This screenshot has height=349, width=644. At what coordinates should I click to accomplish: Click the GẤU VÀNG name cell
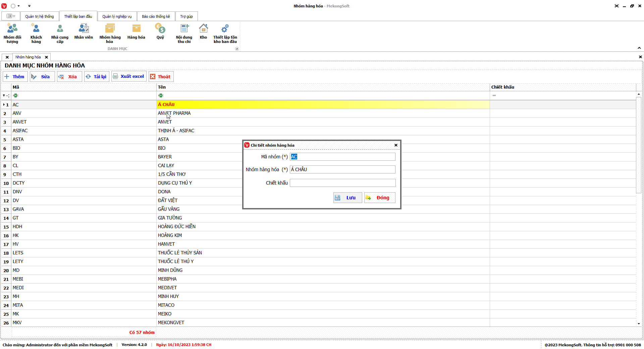click(x=323, y=209)
